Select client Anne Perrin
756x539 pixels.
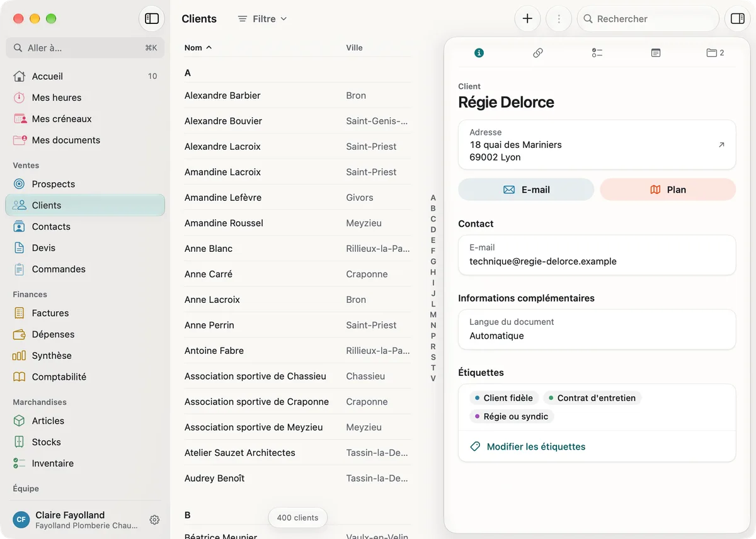297,325
